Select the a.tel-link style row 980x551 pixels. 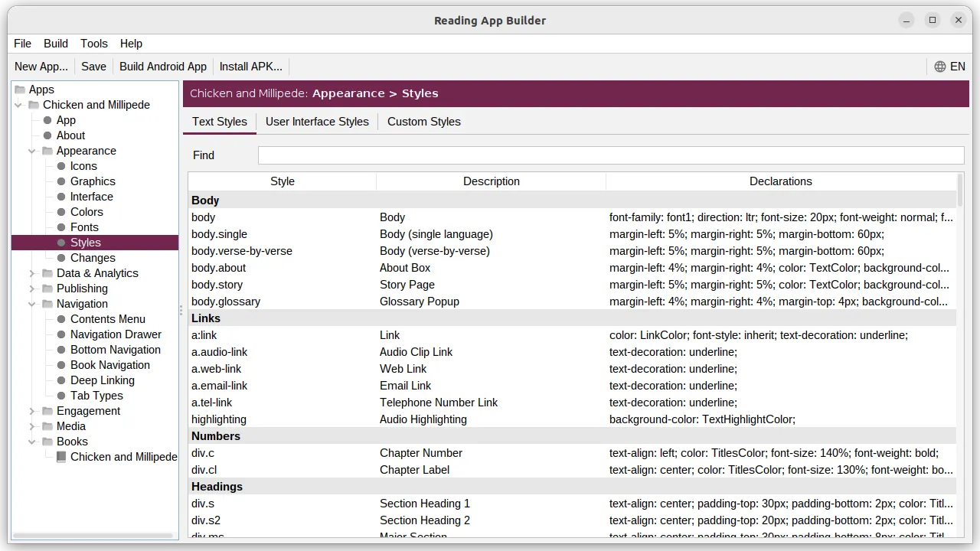[572, 403]
